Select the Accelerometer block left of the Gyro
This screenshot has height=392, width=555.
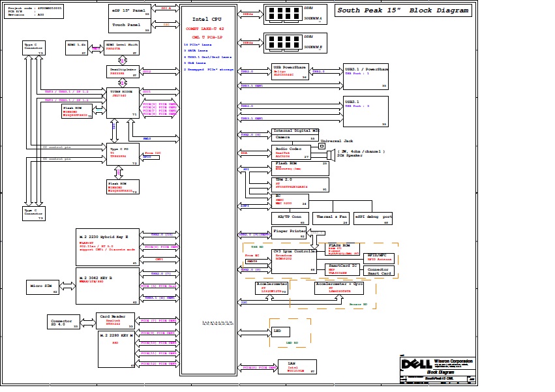[271, 288]
